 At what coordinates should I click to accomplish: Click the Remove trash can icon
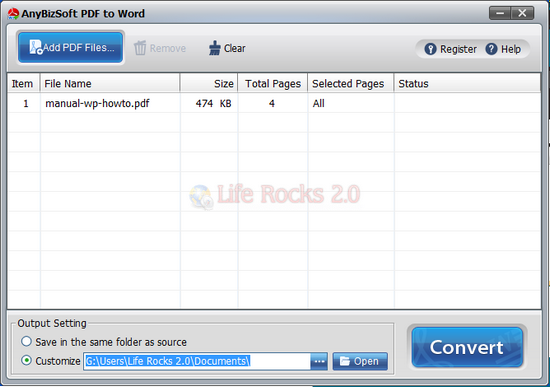140,48
